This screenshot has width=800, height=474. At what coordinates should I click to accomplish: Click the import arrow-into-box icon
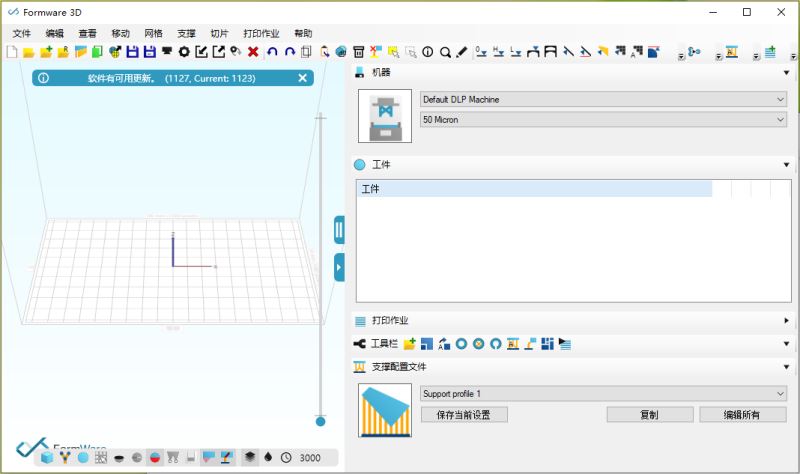[202, 52]
